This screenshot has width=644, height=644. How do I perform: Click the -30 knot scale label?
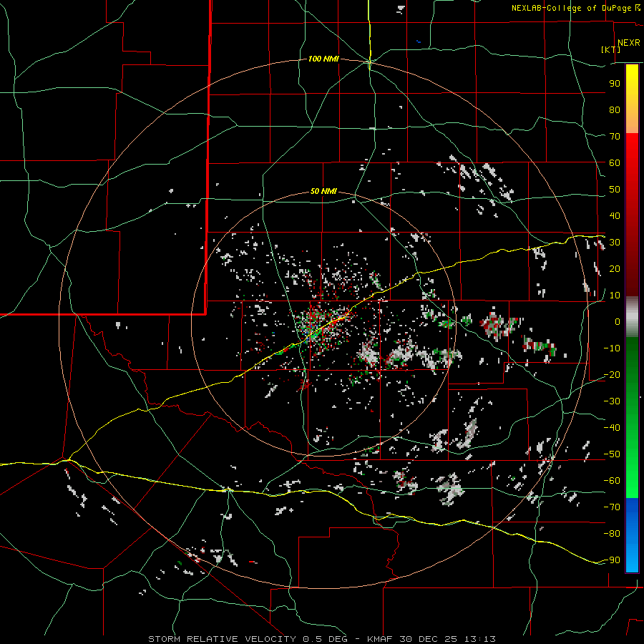(612, 401)
